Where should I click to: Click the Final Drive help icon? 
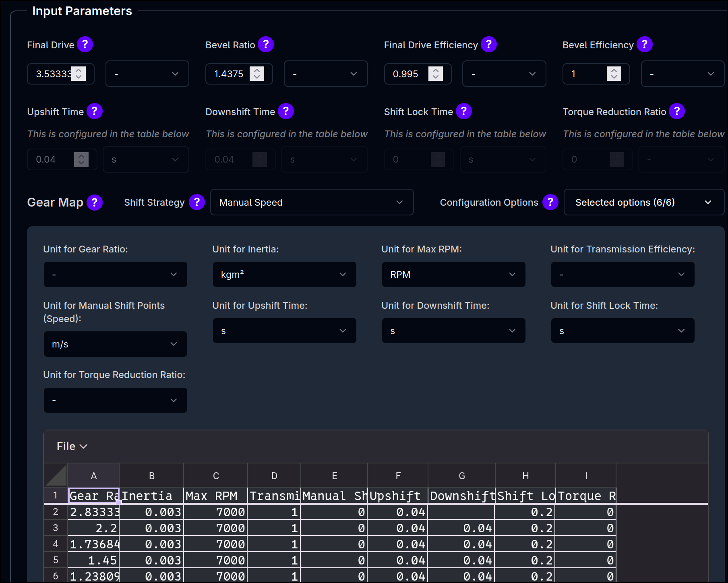85,44
